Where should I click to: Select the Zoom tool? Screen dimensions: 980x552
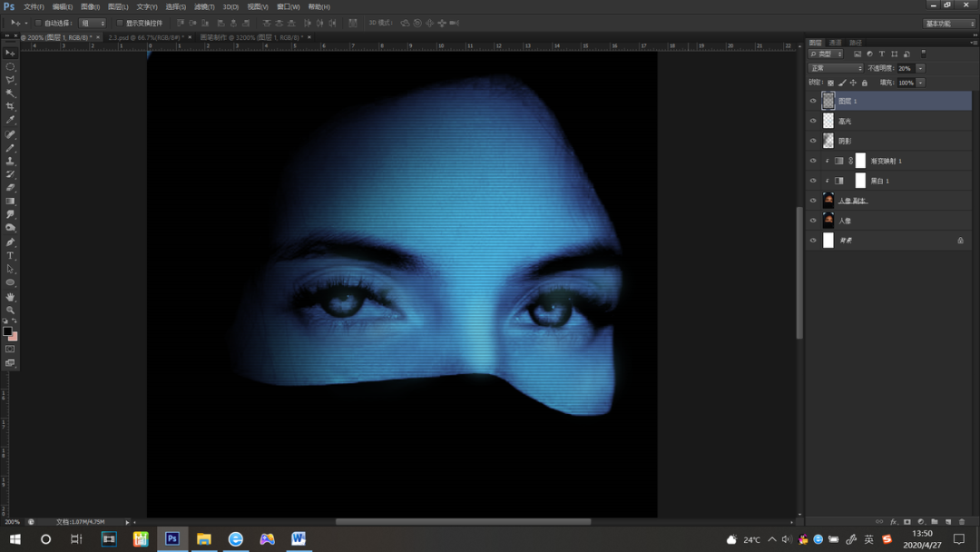tap(10, 310)
